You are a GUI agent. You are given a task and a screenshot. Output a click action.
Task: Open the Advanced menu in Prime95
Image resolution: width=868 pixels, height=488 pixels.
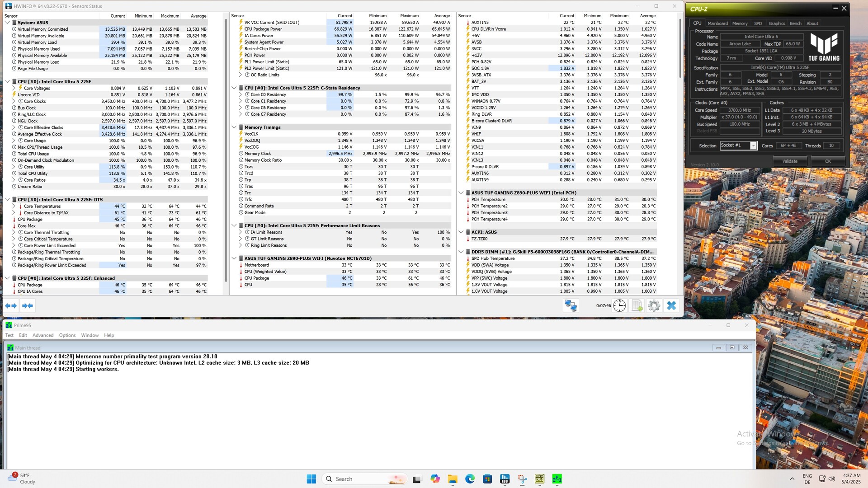(43, 335)
